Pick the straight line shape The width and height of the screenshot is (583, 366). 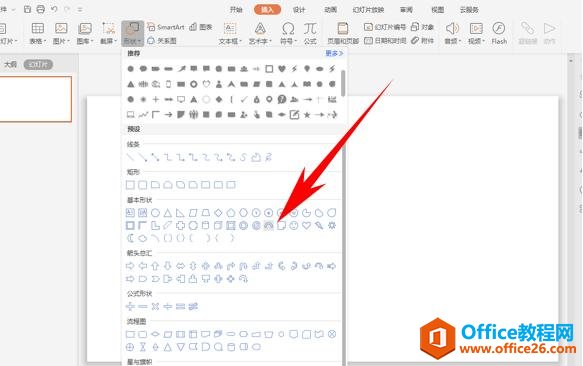(130, 157)
